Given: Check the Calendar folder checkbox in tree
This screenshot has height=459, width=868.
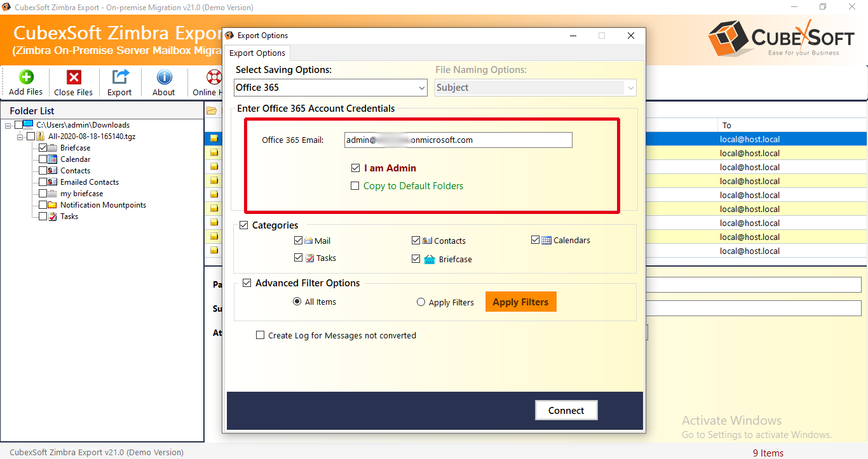Looking at the screenshot, I should point(43,159).
